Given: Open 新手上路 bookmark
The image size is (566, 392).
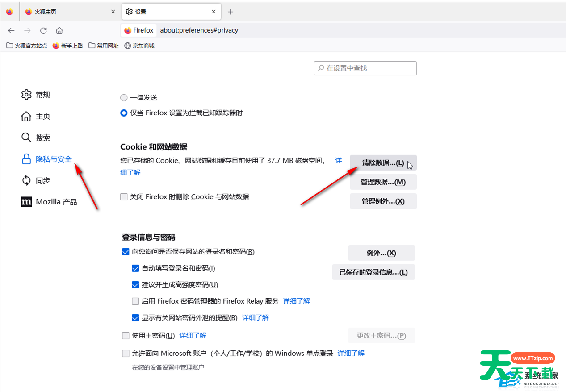Looking at the screenshot, I should pyautogui.click(x=68, y=46).
